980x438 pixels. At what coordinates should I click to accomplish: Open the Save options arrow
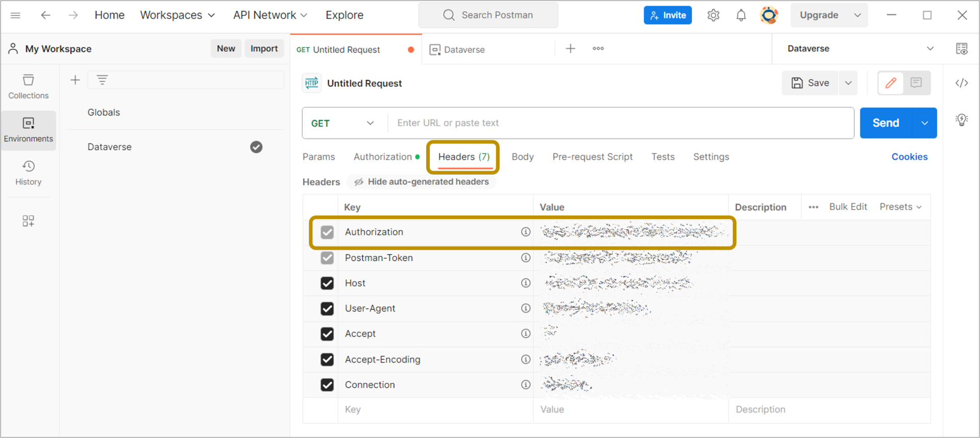point(848,83)
